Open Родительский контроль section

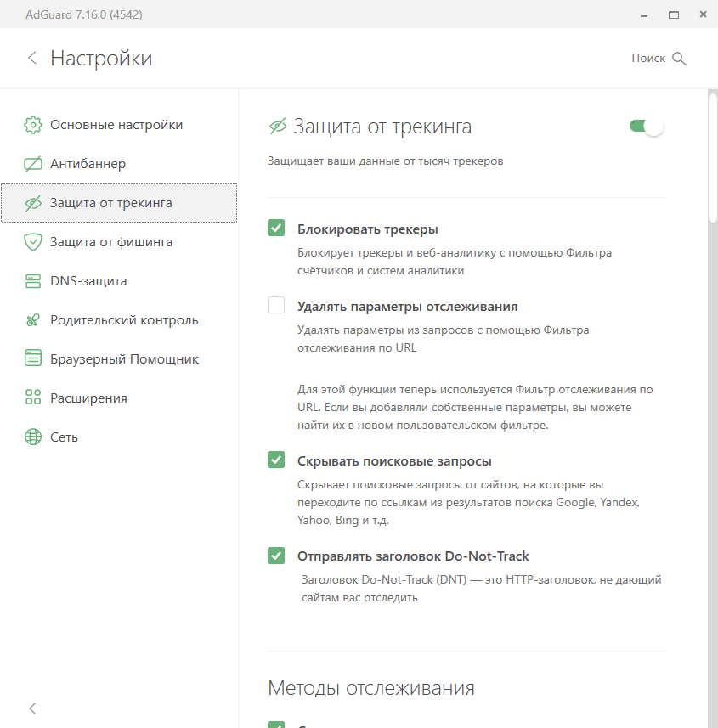[x=119, y=320]
